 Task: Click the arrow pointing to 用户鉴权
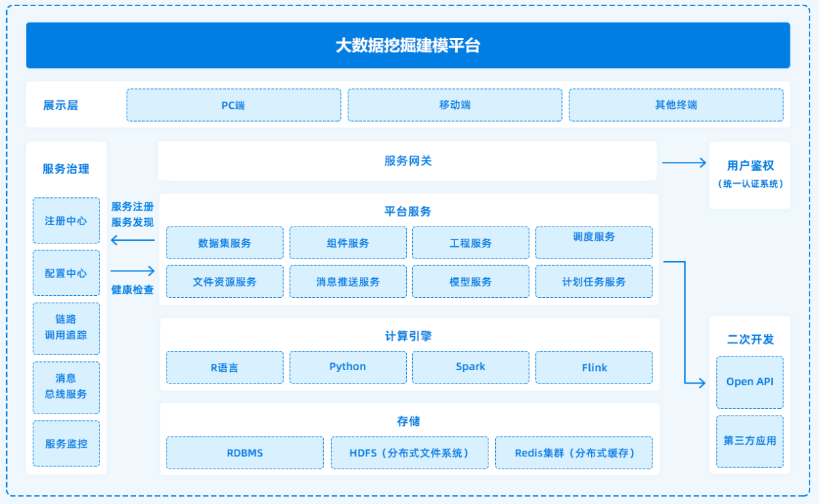coord(684,163)
